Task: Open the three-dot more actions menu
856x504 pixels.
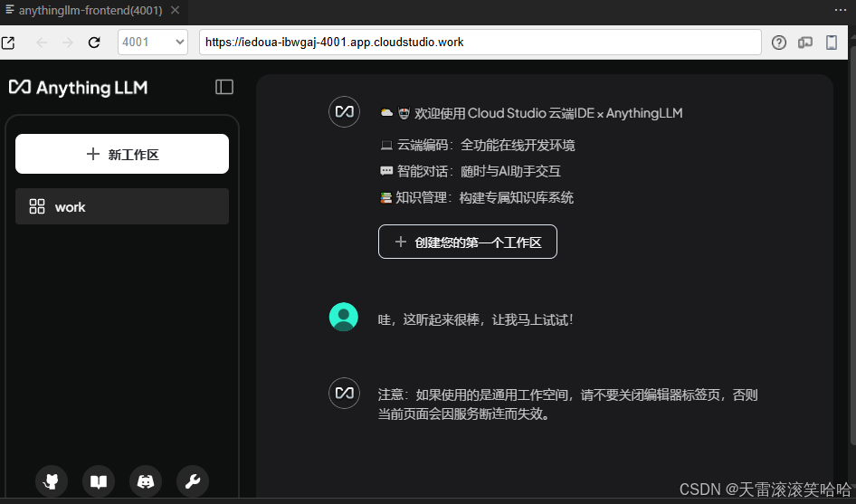Action: click(841, 10)
